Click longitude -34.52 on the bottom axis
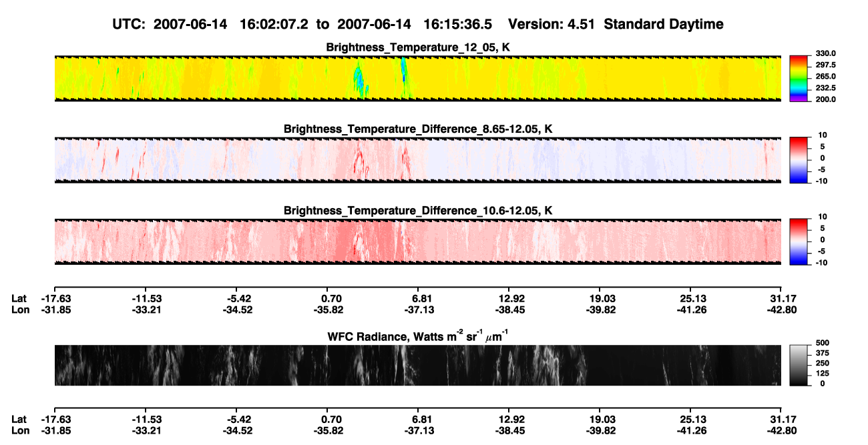868x445 pixels. tap(236, 430)
